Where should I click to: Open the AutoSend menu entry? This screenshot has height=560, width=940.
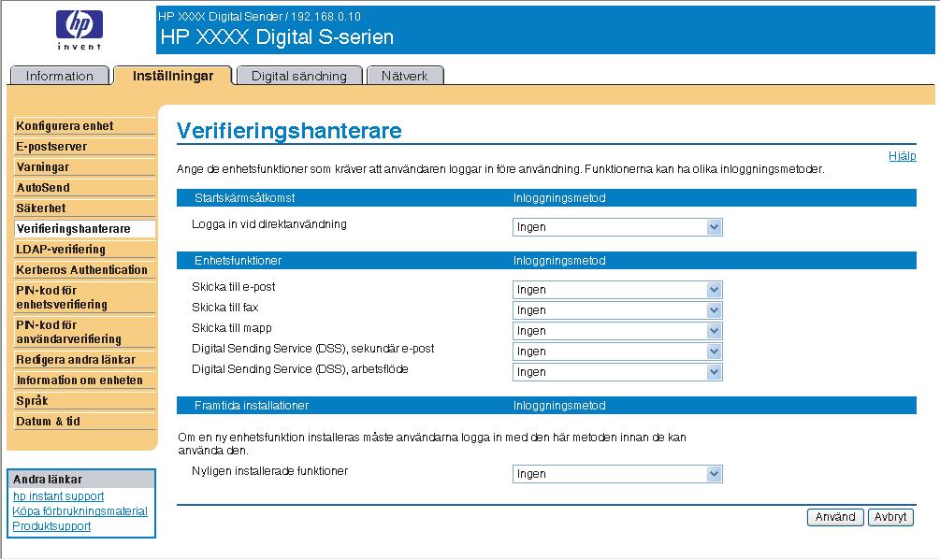pyautogui.click(x=84, y=188)
